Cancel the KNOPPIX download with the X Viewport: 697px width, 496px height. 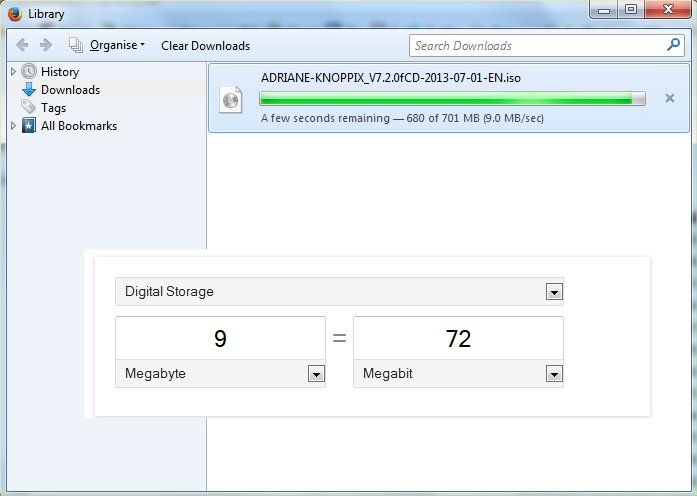coord(669,98)
